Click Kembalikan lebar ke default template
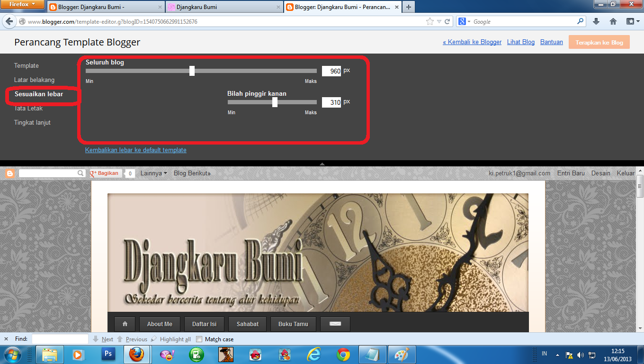644x364 pixels. 136,150
